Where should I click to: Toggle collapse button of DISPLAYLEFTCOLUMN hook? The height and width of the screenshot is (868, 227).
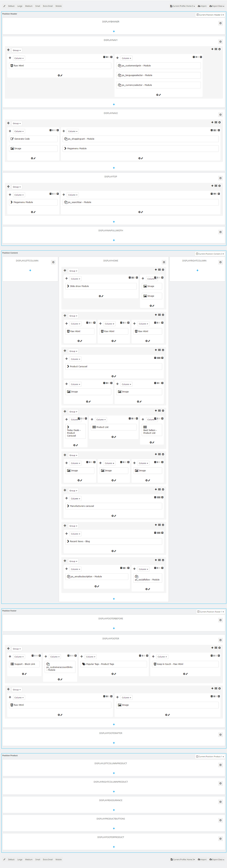tap(53, 262)
